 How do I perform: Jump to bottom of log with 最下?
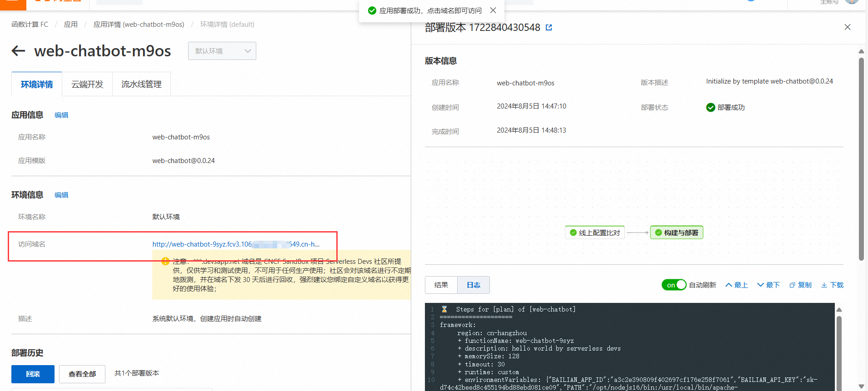[768, 285]
